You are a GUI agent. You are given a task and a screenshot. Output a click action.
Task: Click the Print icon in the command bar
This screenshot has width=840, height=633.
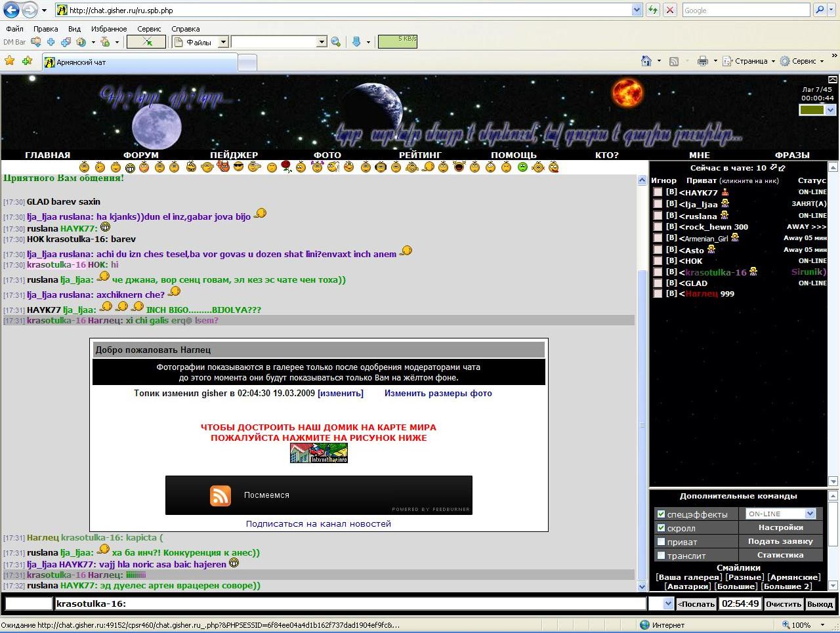coord(702,61)
